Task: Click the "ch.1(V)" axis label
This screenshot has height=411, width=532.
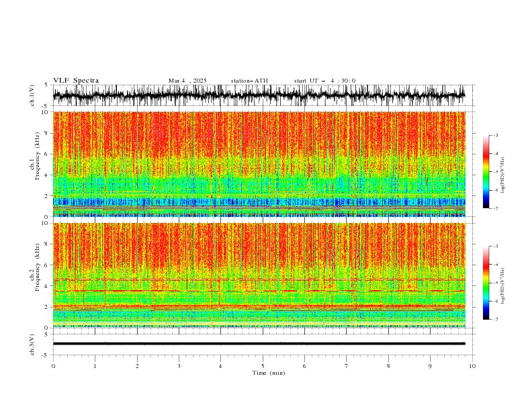Action: [32, 95]
